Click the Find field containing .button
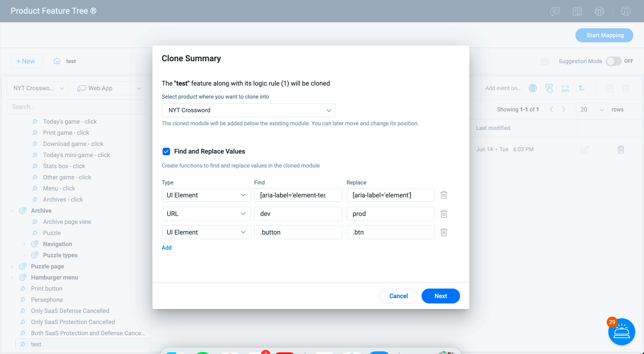 (298, 232)
